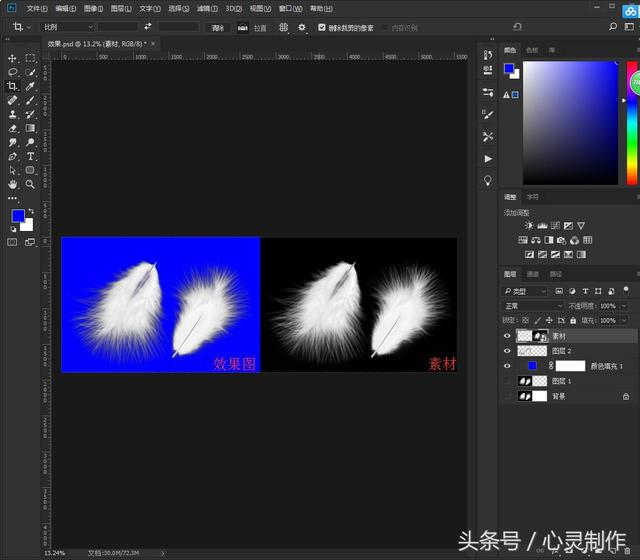This screenshot has height=560, width=640.
Task: Select the Hand tool
Action: (12, 184)
